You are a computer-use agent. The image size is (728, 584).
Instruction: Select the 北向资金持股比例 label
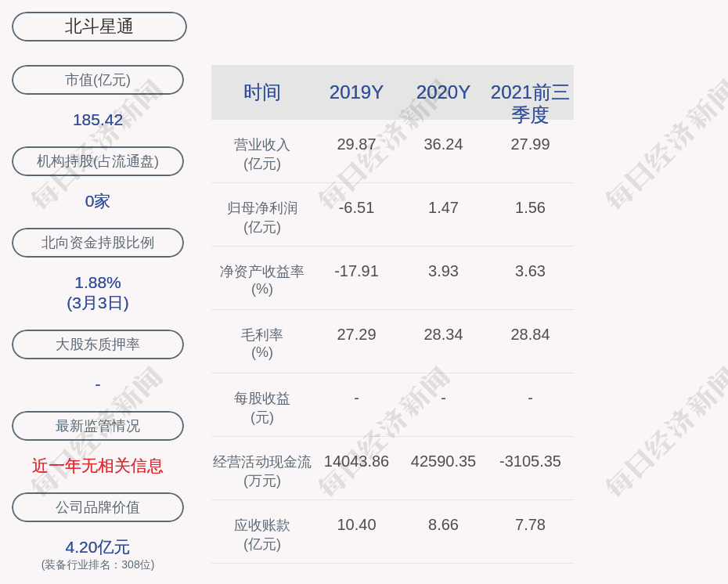(x=98, y=243)
